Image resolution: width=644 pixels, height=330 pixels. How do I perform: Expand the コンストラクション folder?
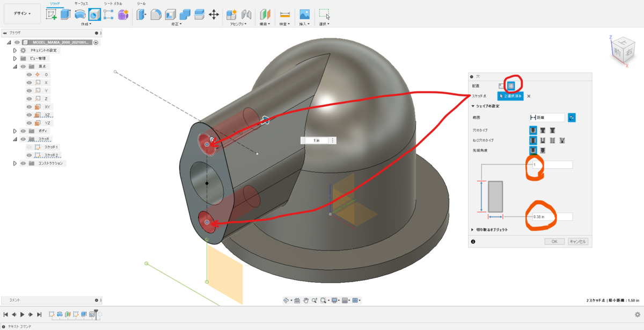(15, 163)
